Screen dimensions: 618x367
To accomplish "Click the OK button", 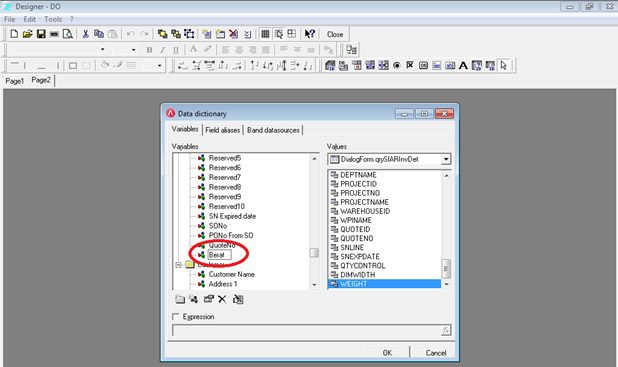I will [387, 353].
